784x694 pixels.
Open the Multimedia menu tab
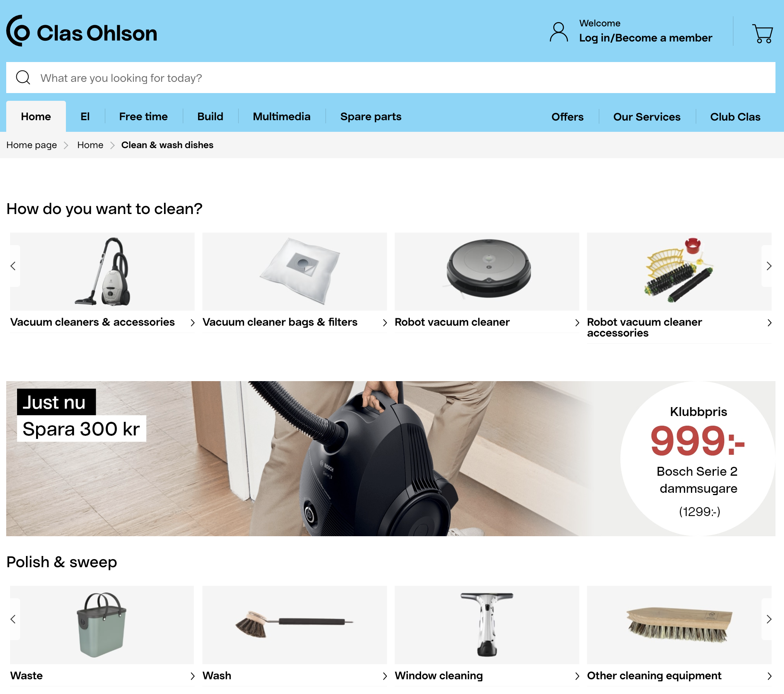(281, 116)
